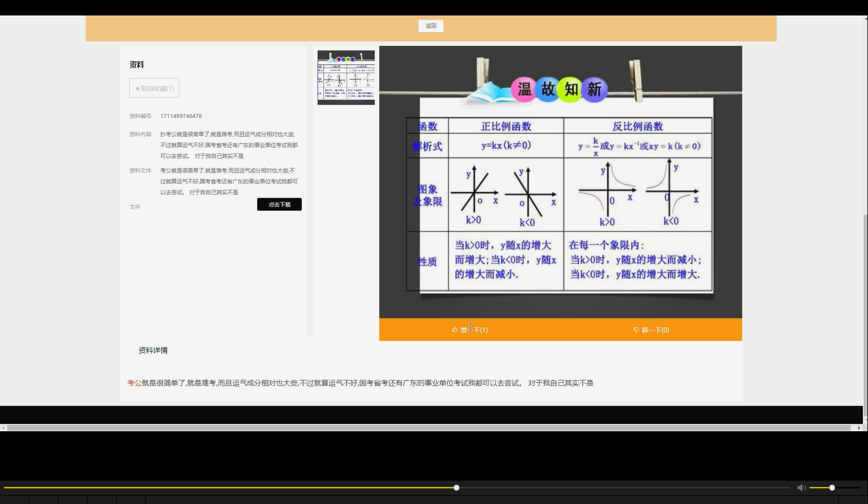Click the 资料详情 section header

click(x=152, y=350)
